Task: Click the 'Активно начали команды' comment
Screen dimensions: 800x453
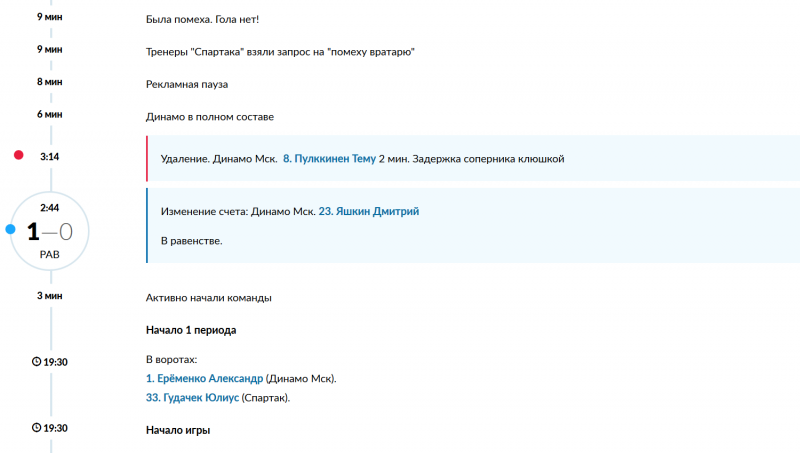Action: pos(208,298)
